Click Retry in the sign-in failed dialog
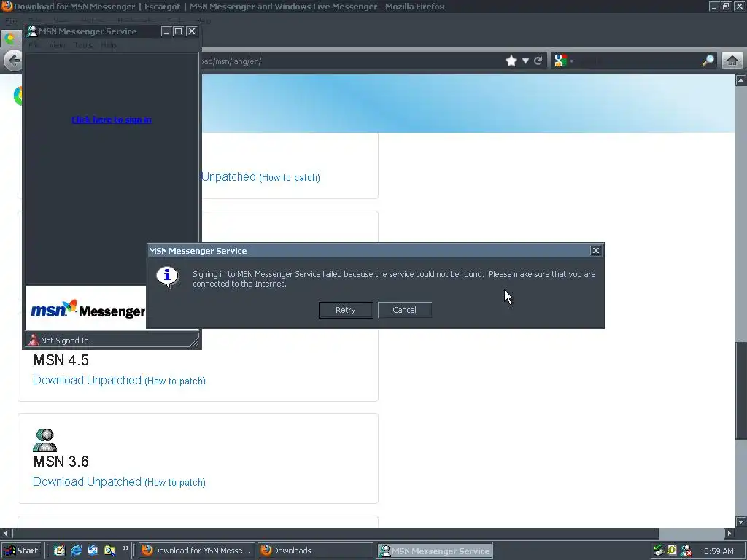This screenshot has height=560, width=747. pyautogui.click(x=346, y=310)
